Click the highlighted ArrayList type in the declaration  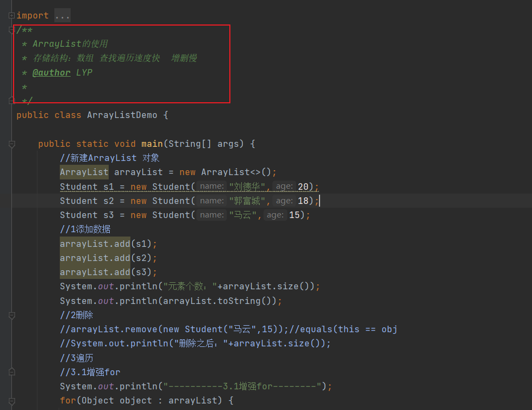pos(84,172)
